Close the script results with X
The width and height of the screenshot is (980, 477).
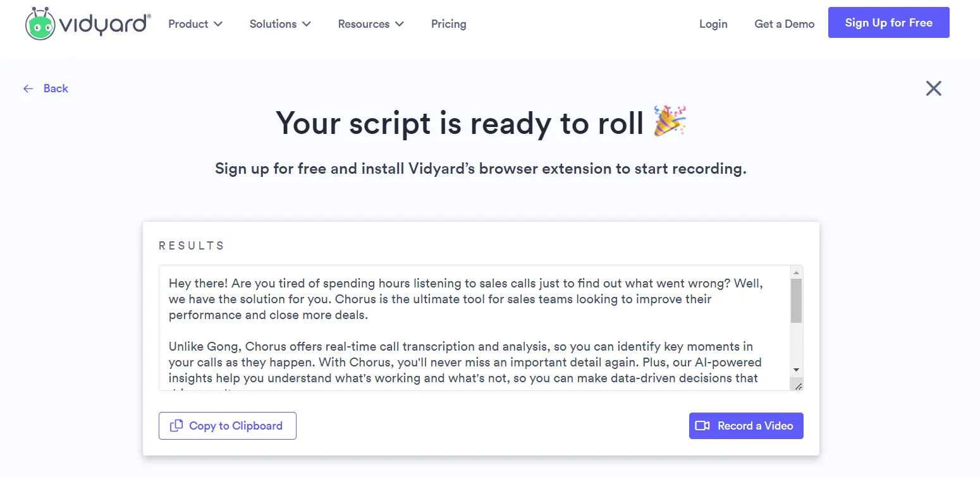[933, 88]
